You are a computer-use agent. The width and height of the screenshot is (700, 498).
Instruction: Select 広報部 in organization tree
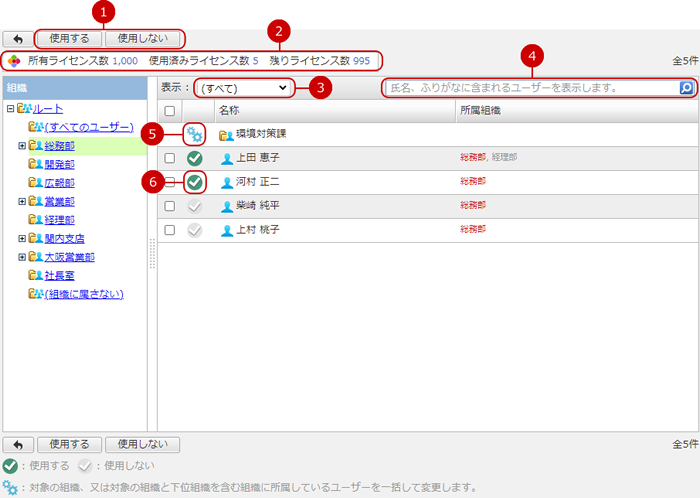pyautogui.click(x=59, y=183)
